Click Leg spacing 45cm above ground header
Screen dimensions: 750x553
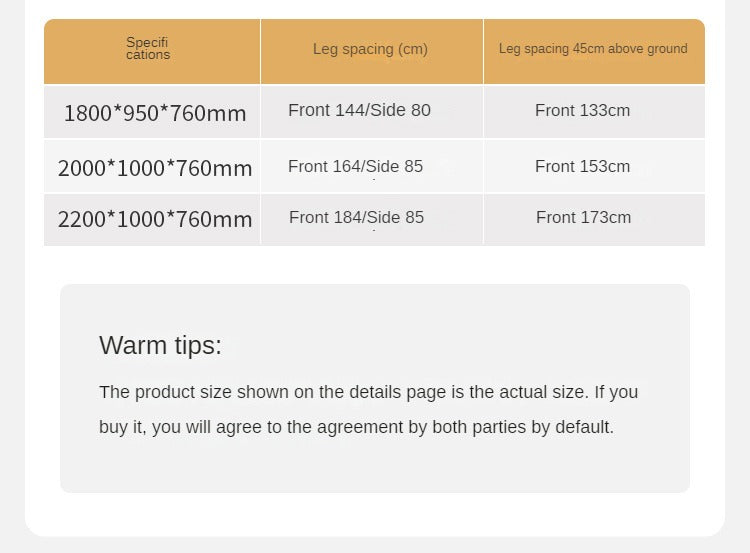click(x=594, y=51)
